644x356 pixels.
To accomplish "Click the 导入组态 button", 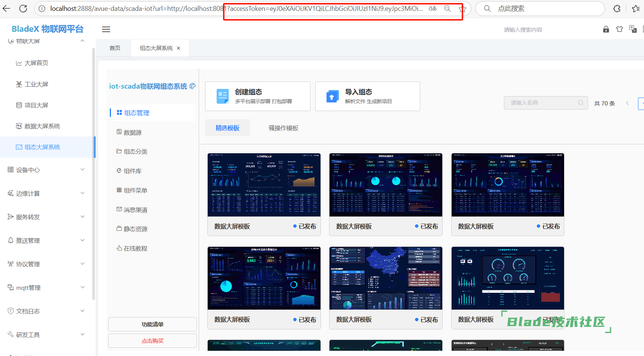I will pos(368,96).
